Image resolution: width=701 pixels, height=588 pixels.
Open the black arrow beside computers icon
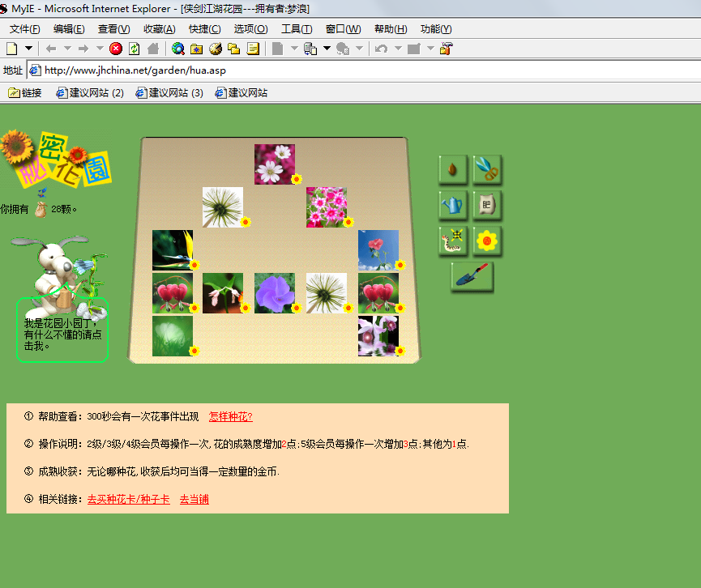[x=327, y=49]
